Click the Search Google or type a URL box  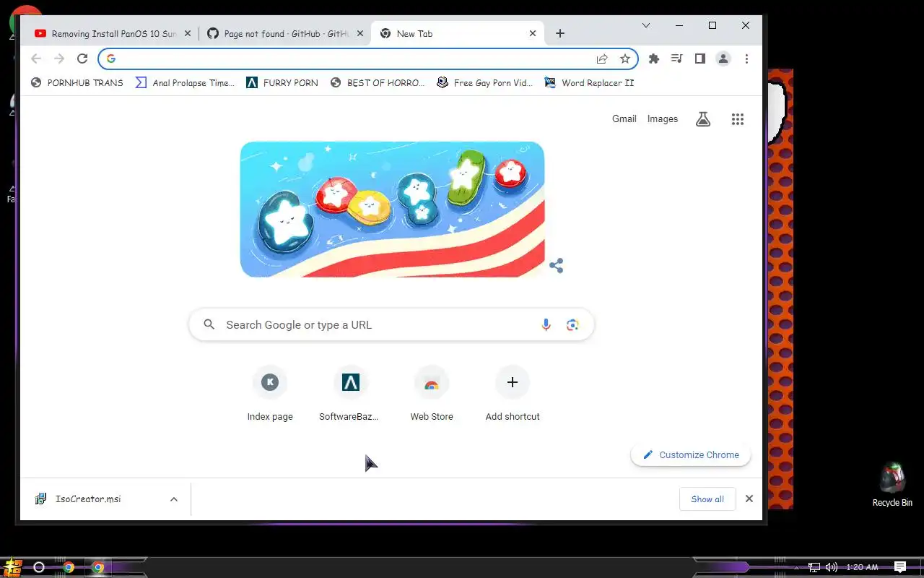(391, 325)
